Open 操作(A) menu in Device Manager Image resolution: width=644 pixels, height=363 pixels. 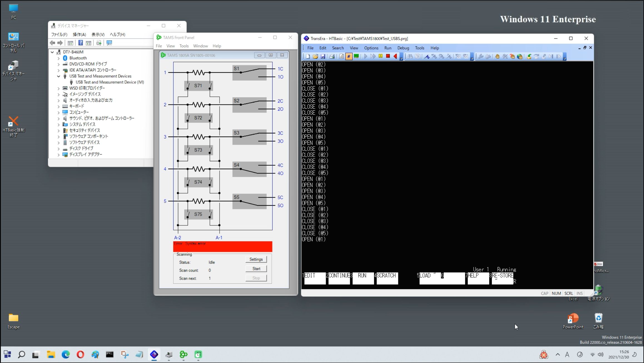tap(79, 34)
